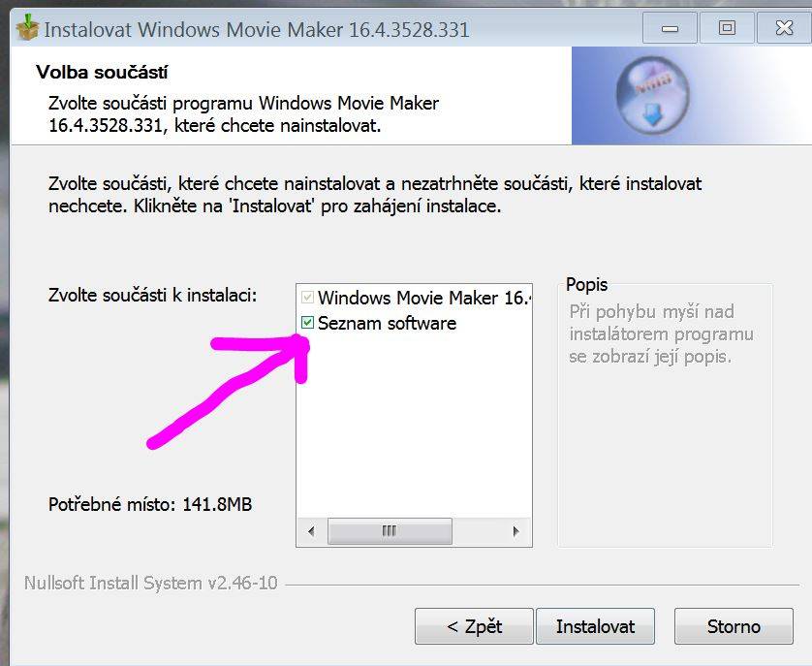
Task: Minimize the installer window
Action: pyautogui.click(x=670, y=28)
